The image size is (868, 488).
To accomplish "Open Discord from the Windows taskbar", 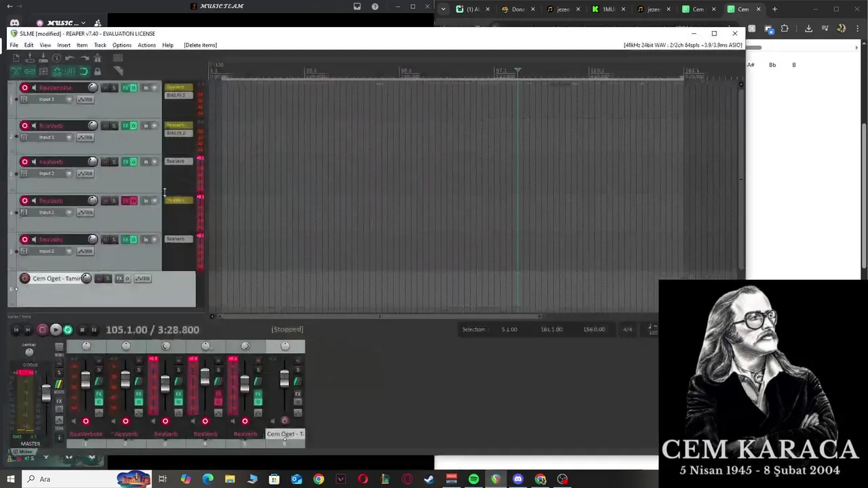I will click(518, 479).
